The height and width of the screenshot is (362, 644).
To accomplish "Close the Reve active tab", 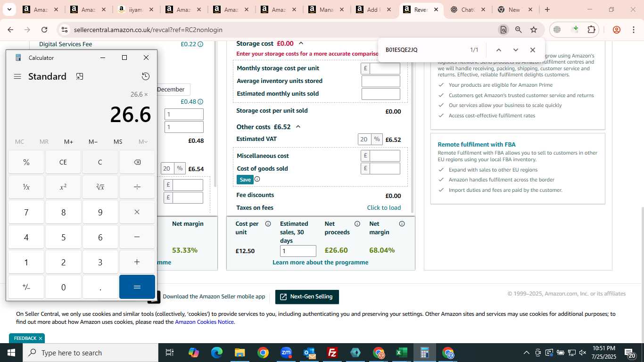I will (436, 9).
